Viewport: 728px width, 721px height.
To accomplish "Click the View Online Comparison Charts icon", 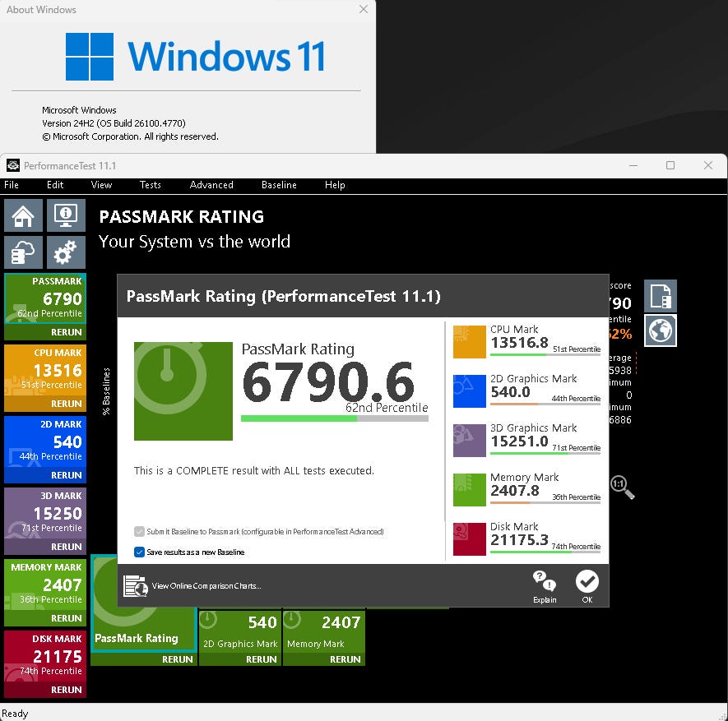I will point(135,585).
